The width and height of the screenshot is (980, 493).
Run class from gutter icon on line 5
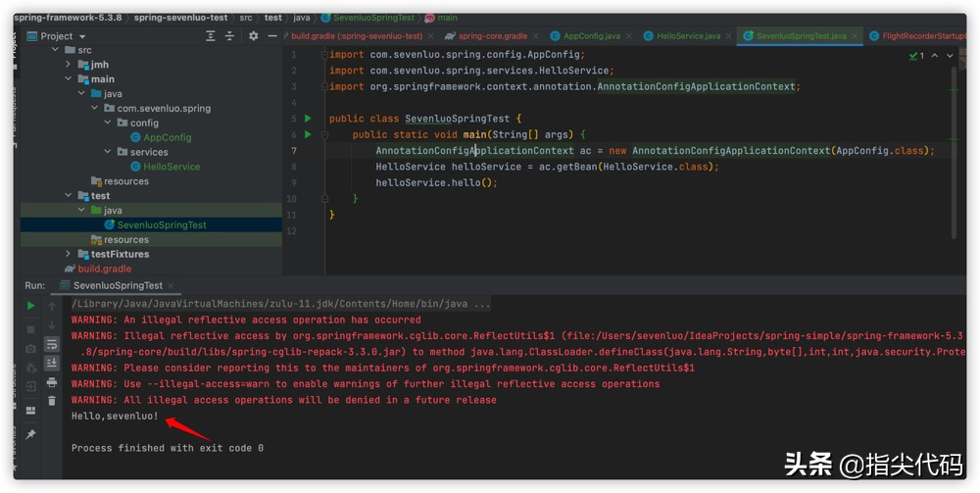pos(308,118)
